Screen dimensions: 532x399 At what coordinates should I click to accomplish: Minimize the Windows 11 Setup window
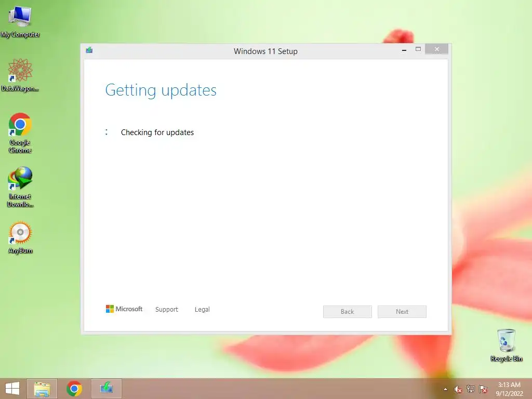(x=404, y=50)
